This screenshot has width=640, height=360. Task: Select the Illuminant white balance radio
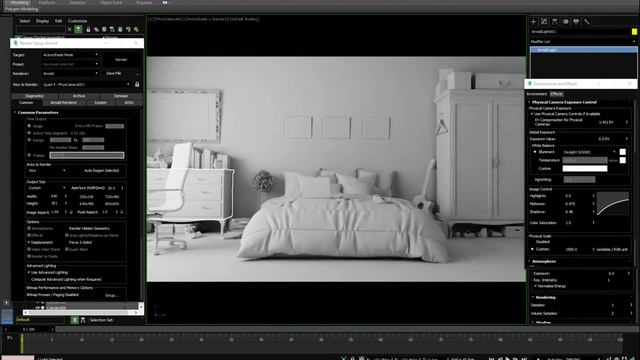(535, 152)
